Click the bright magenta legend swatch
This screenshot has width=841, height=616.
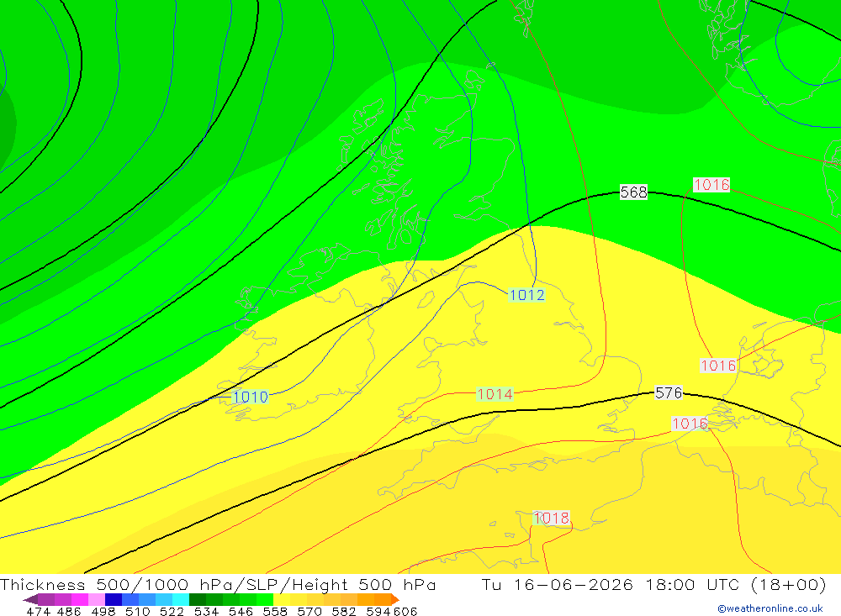tap(80, 599)
